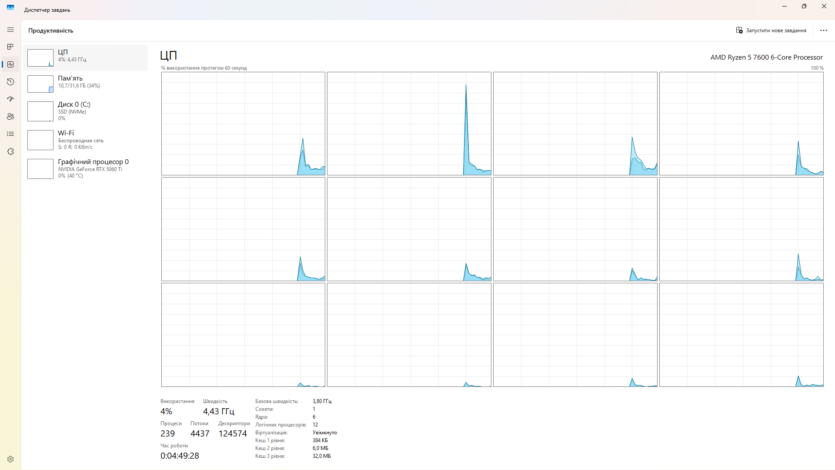Open the Services page icon
This screenshot has height=470, width=835.
point(10,152)
